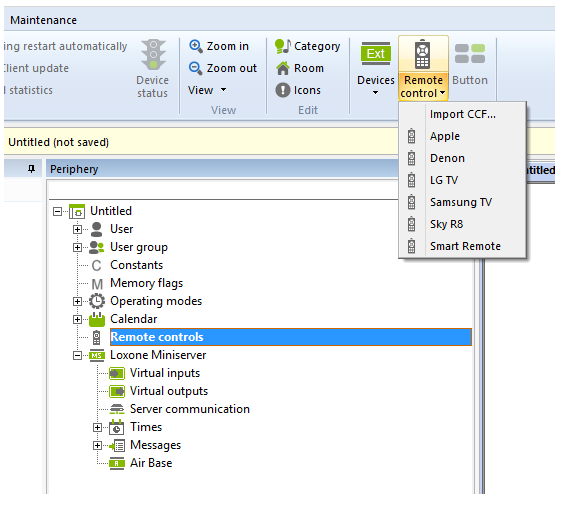Click the Server communication icon
564x510 pixels.
pos(117,409)
